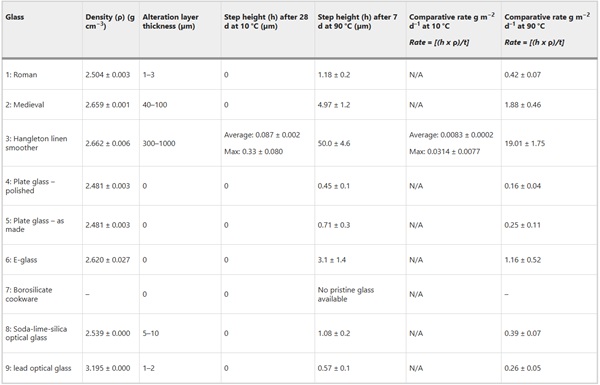600x385 pixels.
Task: Select 'No pristine glass available' cell
Action: [x=346, y=294]
